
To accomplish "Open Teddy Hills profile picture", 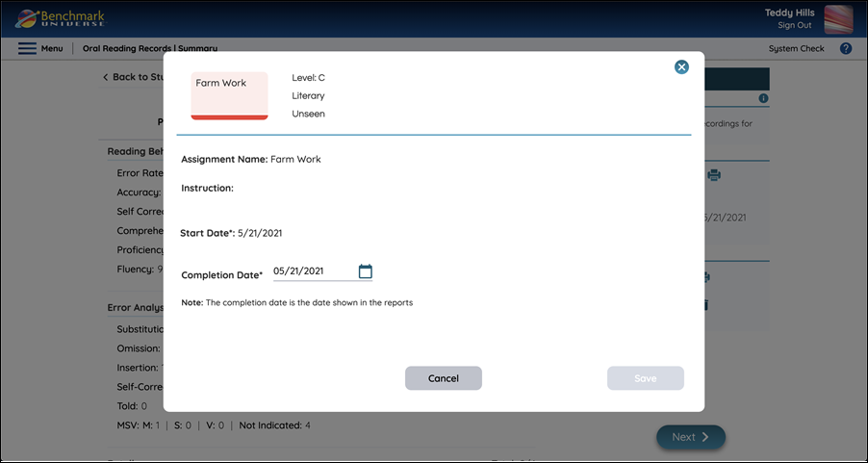I will [x=838, y=19].
